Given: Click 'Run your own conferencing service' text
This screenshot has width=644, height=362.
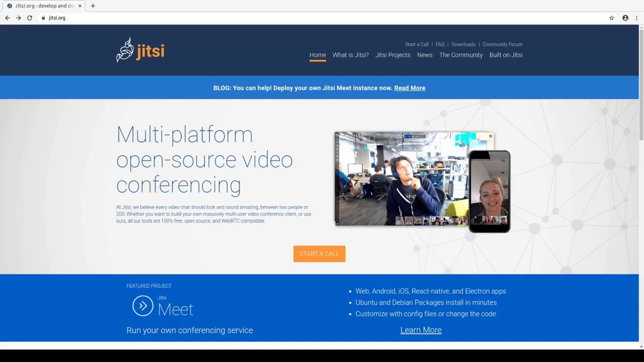Looking at the screenshot, I should pos(190,330).
